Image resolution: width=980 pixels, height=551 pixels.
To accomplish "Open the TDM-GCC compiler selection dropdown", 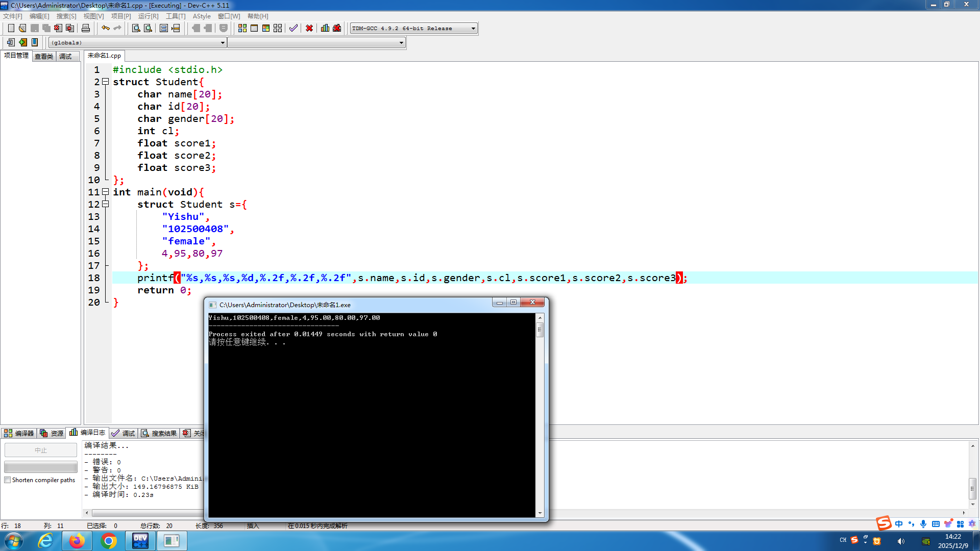I will coord(473,29).
